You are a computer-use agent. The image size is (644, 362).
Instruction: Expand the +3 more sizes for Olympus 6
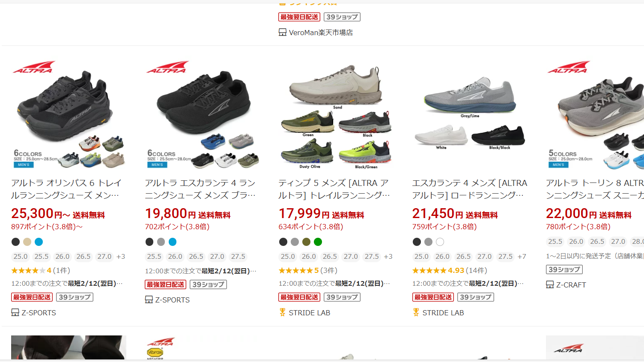(121, 256)
